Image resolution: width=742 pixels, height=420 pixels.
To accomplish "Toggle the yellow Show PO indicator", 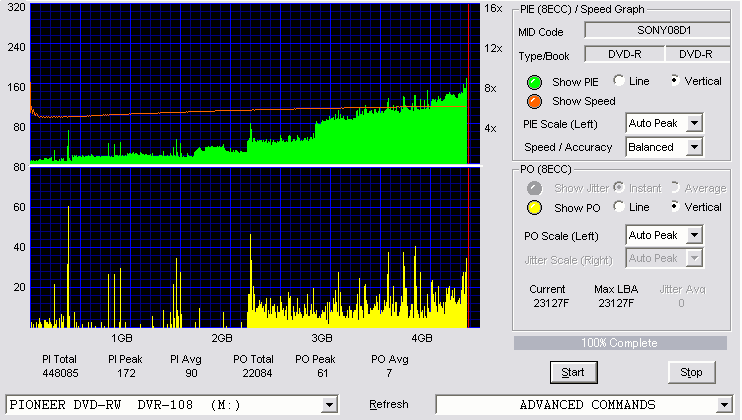I will tap(534, 208).
